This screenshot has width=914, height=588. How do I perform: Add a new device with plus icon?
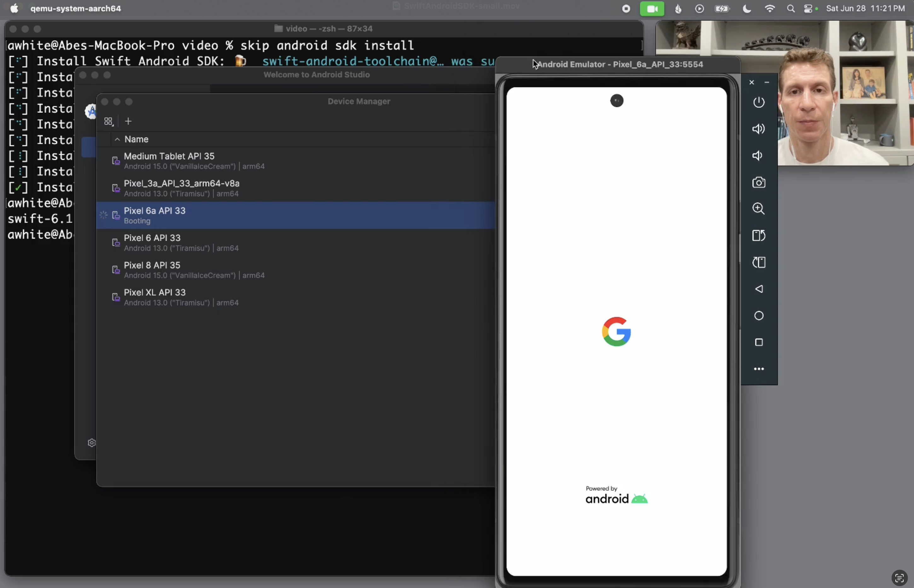128,121
